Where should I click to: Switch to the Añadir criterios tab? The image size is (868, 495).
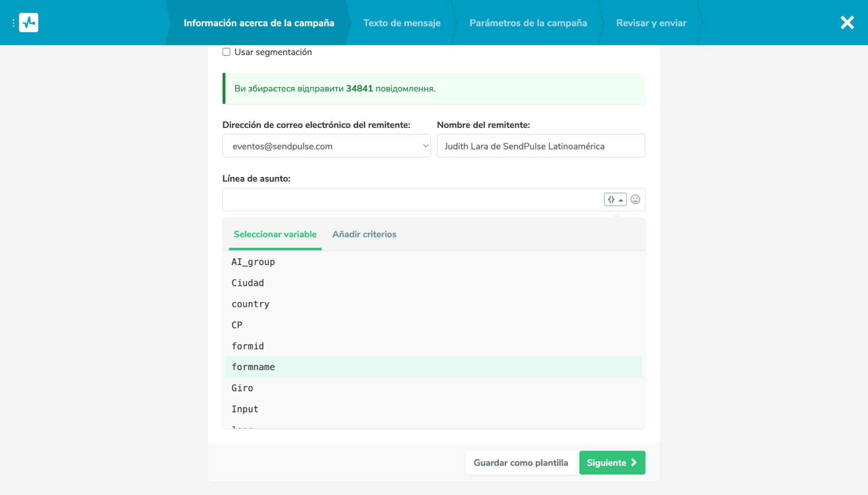(x=364, y=234)
